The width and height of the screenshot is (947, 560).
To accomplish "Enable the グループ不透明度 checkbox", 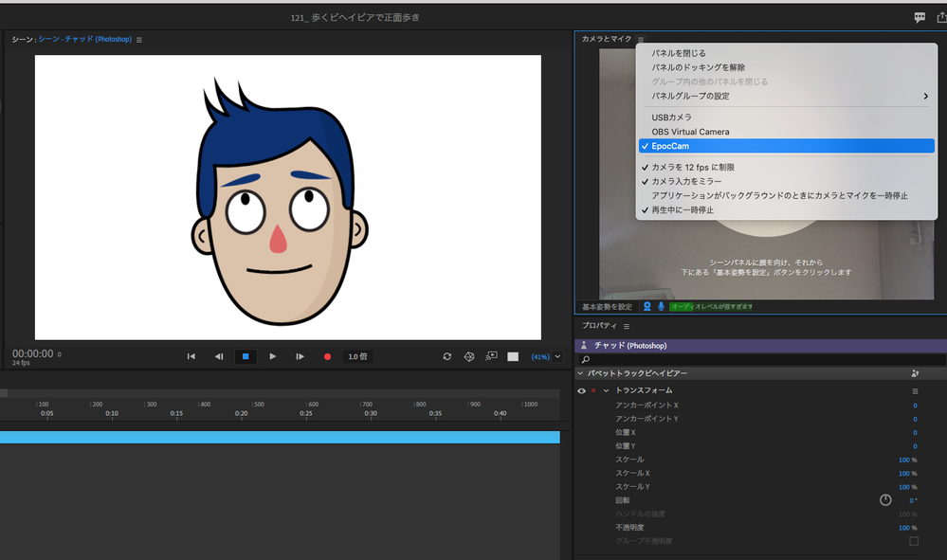I will 914,541.
